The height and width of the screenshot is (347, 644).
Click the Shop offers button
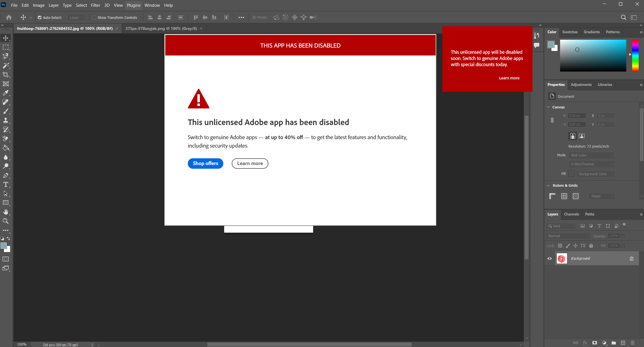pos(206,163)
